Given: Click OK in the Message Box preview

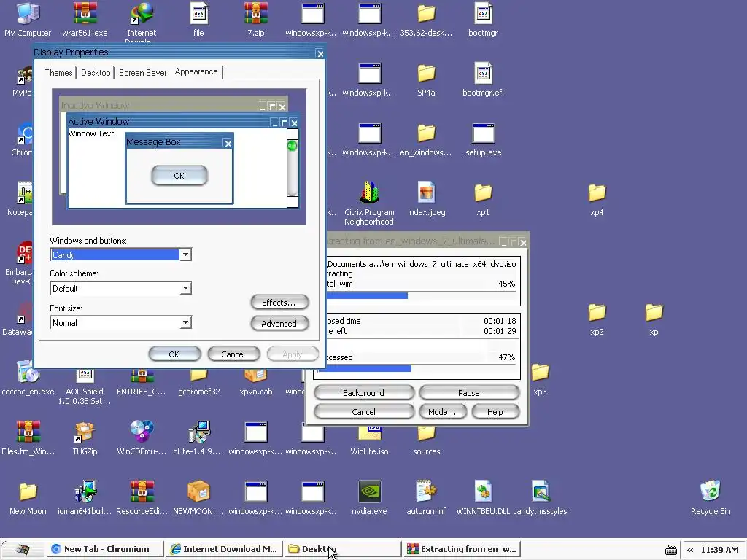Looking at the screenshot, I should pyautogui.click(x=179, y=176).
